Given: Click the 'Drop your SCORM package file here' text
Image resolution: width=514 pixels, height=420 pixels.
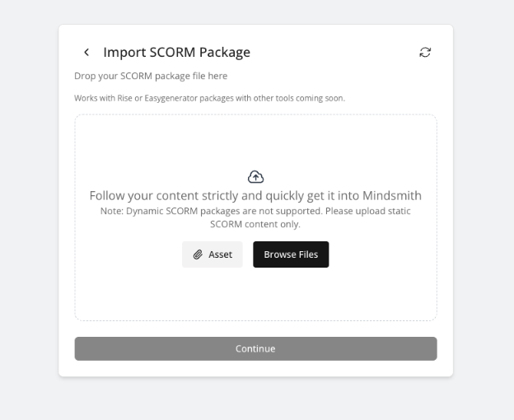Looking at the screenshot, I should tap(151, 76).
